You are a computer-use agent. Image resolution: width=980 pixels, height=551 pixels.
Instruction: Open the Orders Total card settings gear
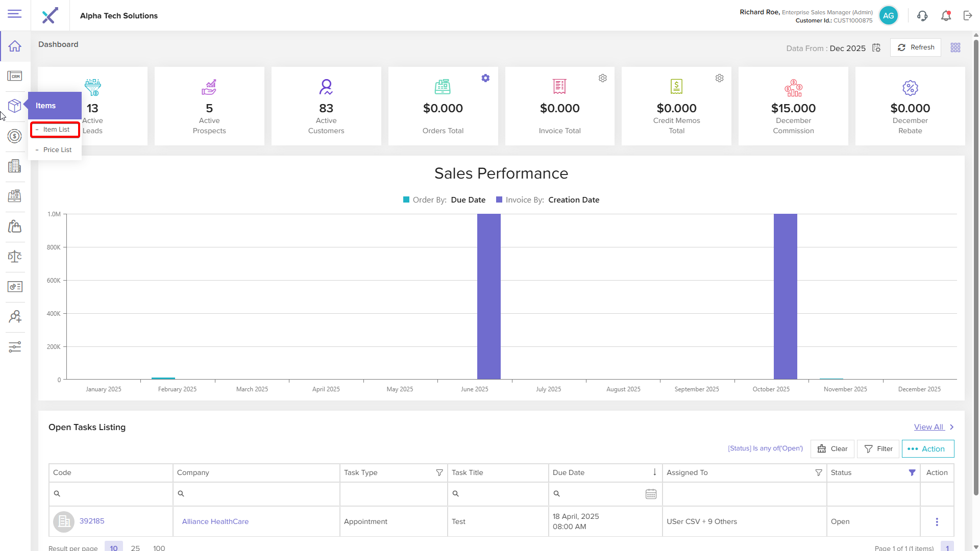click(x=485, y=78)
